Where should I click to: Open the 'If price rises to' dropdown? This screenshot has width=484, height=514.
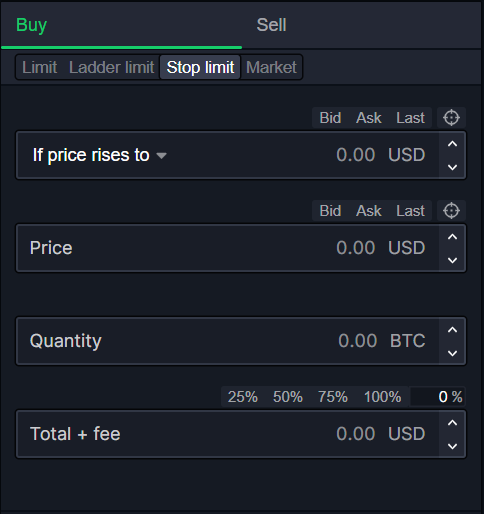coord(99,155)
